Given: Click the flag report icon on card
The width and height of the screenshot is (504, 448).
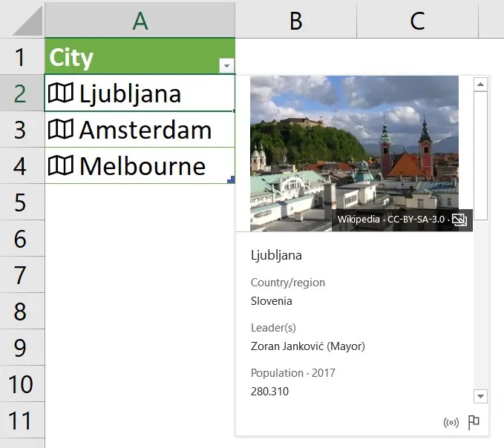Looking at the screenshot, I should [474, 422].
